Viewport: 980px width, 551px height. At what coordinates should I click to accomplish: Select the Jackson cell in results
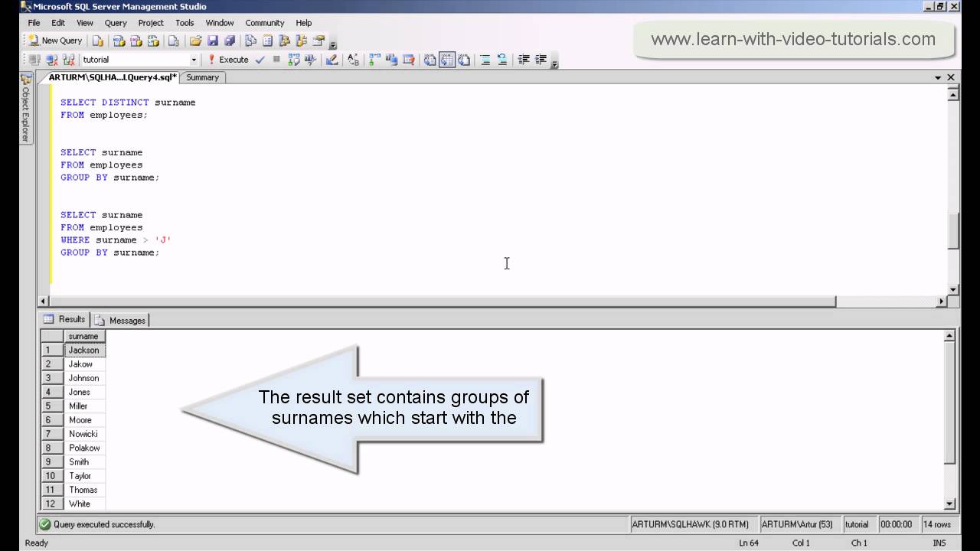83,350
